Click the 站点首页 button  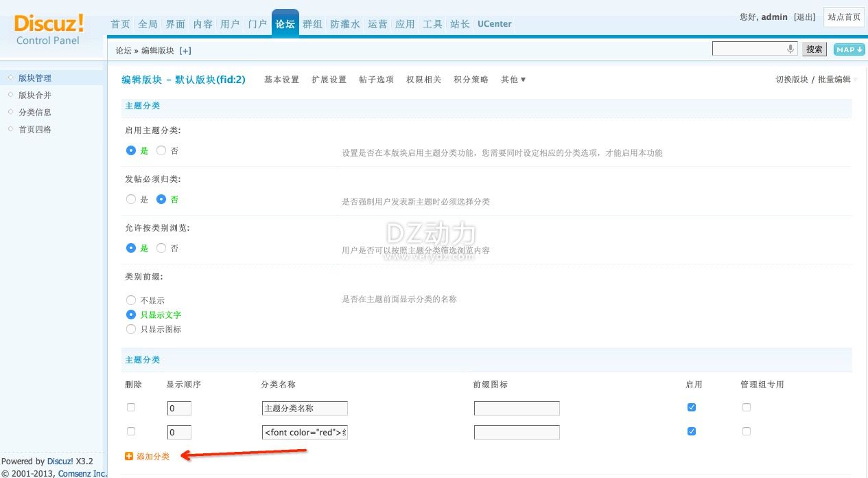(x=843, y=17)
